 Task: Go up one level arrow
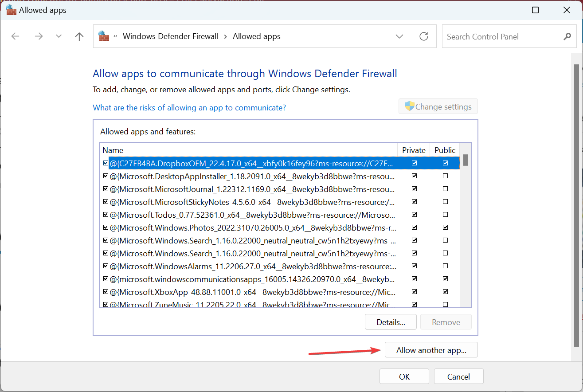click(x=79, y=36)
